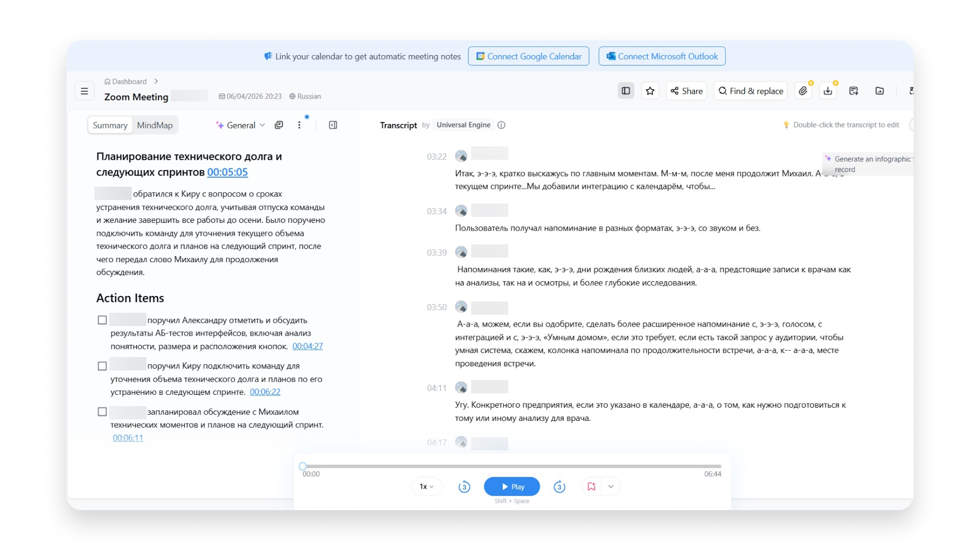
Task: Rewind 3 seconds
Action: pyautogui.click(x=464, y=487)
